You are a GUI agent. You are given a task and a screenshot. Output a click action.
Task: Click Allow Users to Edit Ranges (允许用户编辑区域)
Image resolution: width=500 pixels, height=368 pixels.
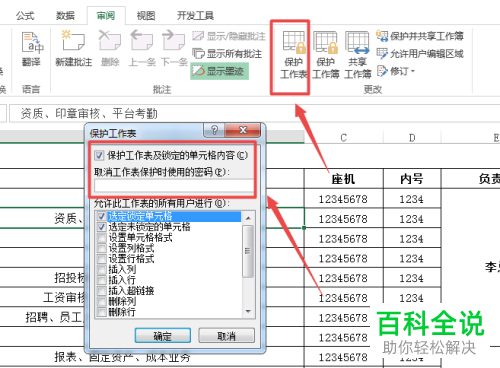coord(420,53)
